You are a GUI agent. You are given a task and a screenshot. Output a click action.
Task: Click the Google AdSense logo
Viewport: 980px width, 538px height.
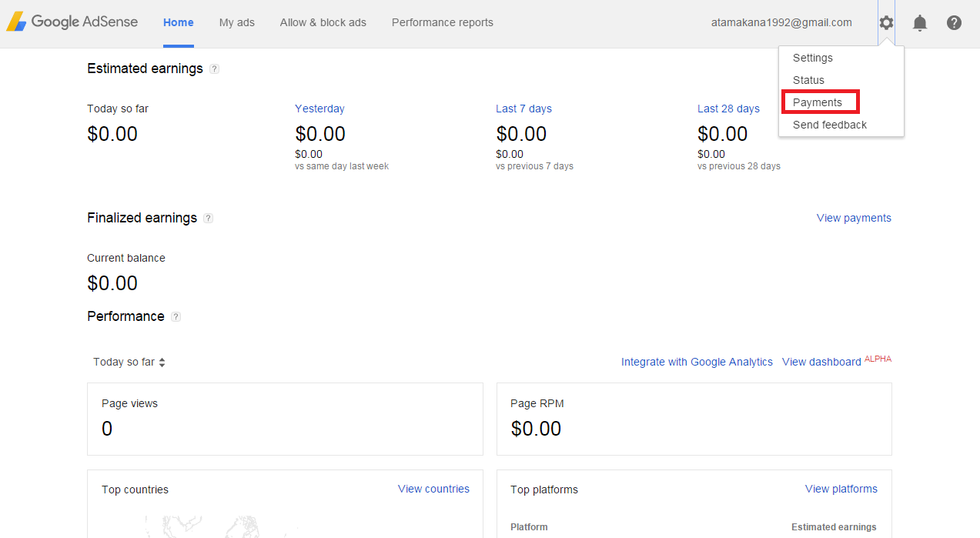tap(72, 22)
